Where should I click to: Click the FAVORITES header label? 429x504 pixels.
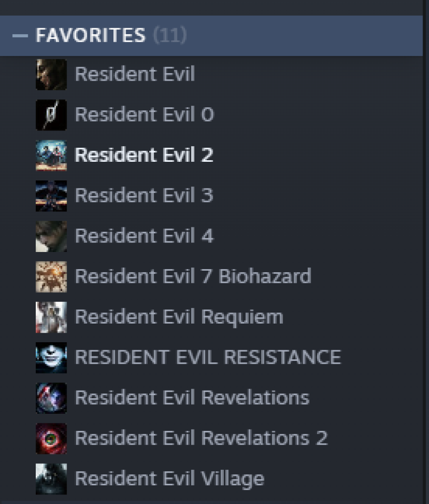[91, 35]
